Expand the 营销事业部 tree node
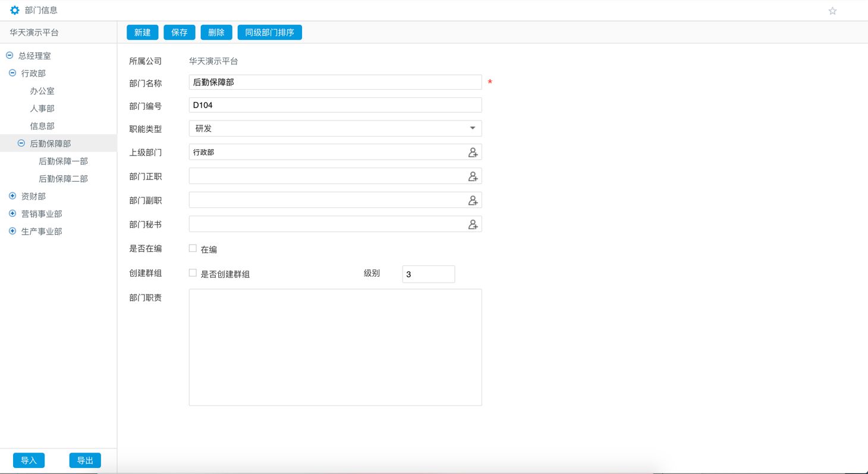This screenshot has width=868, height=474. coord(12,214)
